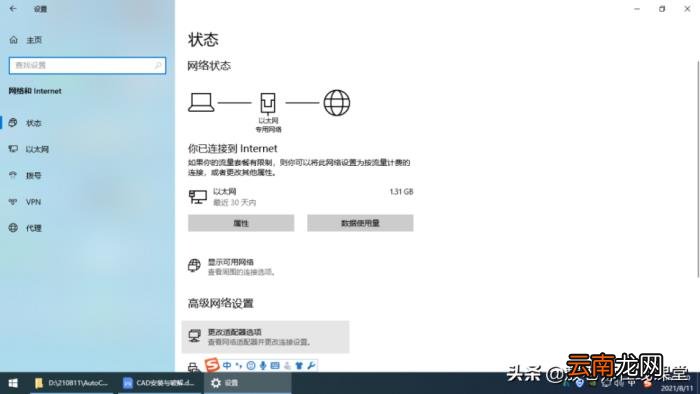This screenshot has height=394, width=700.
Task: Open the 数据使用量 button
Action: tap(360, 223)
